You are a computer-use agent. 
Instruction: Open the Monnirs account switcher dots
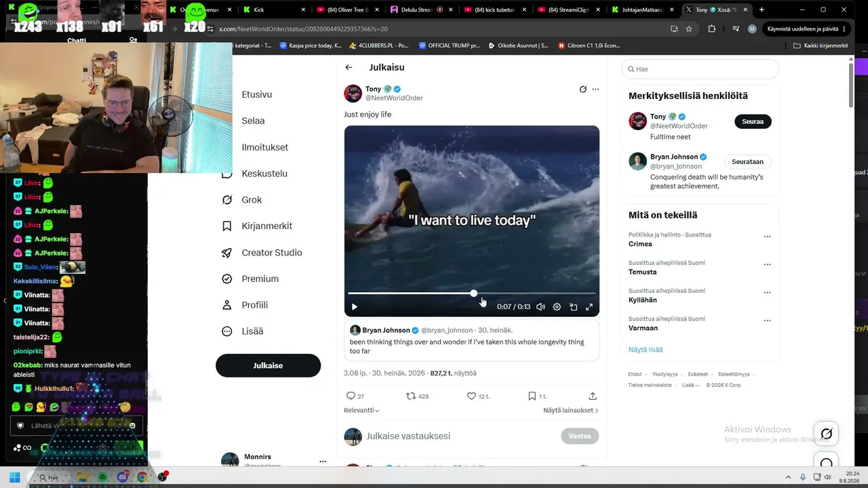tap(323, 461)
